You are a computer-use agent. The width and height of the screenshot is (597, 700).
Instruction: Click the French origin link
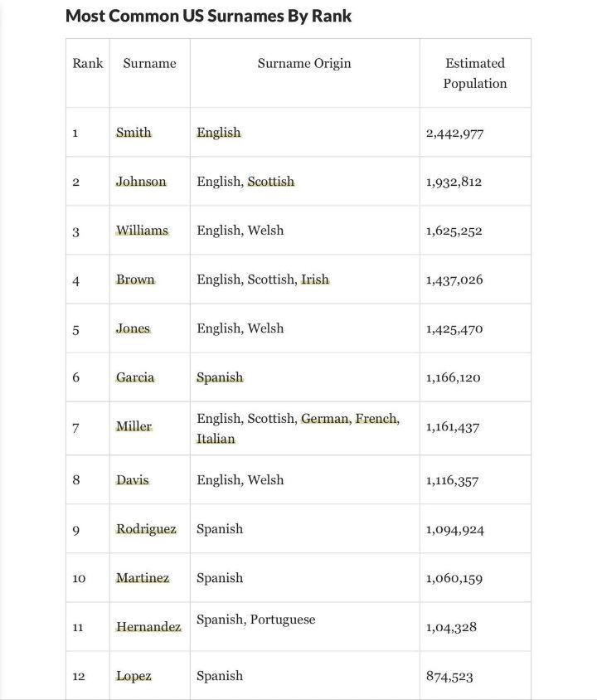click(x=376, y=419)
